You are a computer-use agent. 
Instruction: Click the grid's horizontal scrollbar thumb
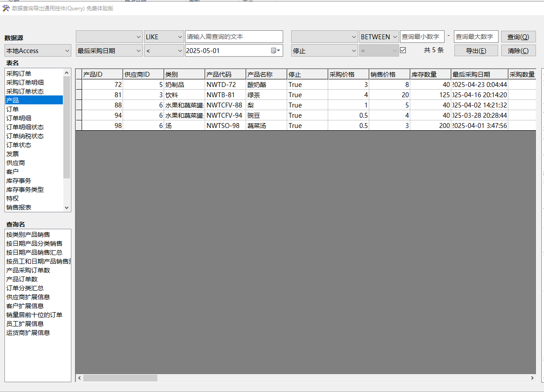pyautogui.click(x=120, y=378)
